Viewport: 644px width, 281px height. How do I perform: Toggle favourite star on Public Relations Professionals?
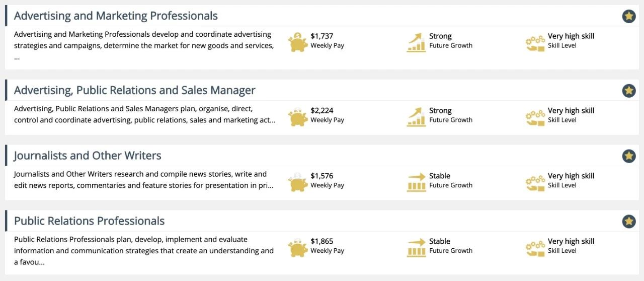pos(628,221)
